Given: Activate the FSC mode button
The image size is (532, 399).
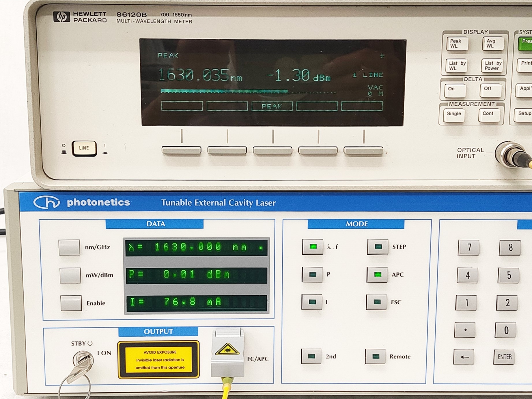Looking at the screenshot, I should 377,302.
